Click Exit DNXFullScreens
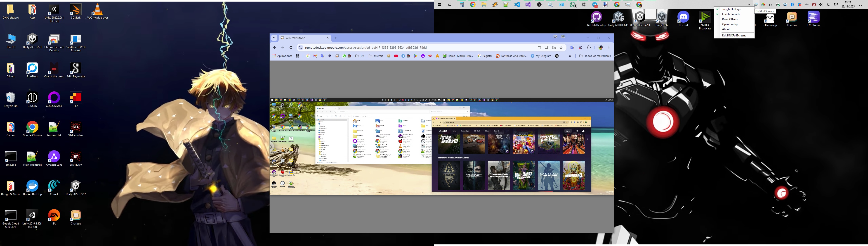868x246 pixels. [734, 36]
